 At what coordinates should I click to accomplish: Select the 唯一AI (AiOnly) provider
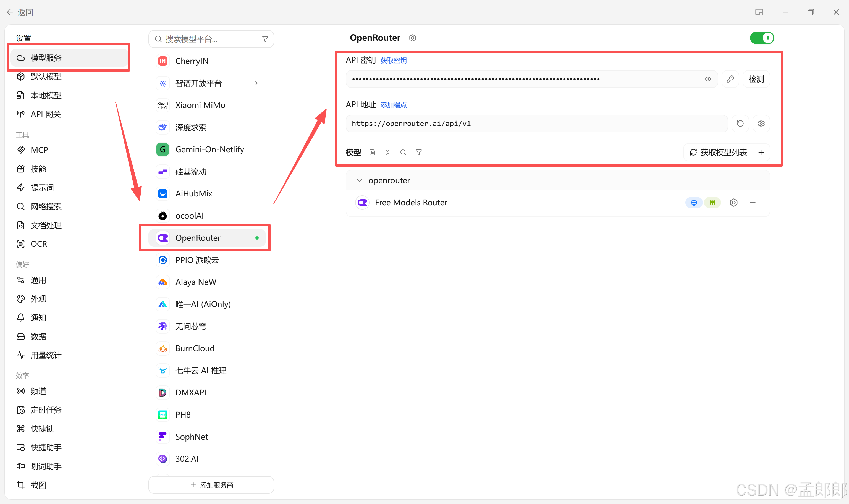point(207,304)
